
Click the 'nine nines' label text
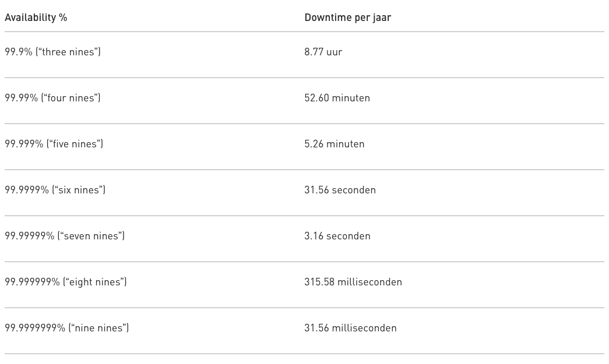[x=98, y=328]
